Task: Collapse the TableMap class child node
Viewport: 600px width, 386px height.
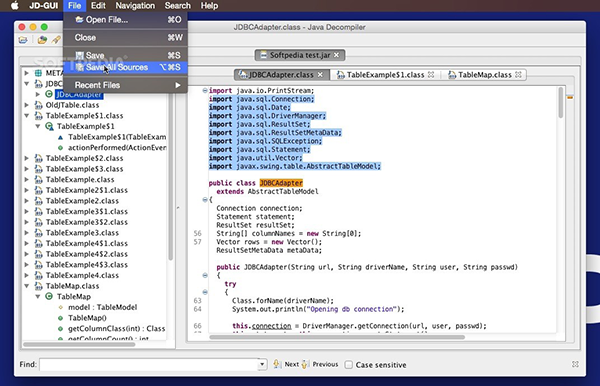Action: (x=38, y=296)
